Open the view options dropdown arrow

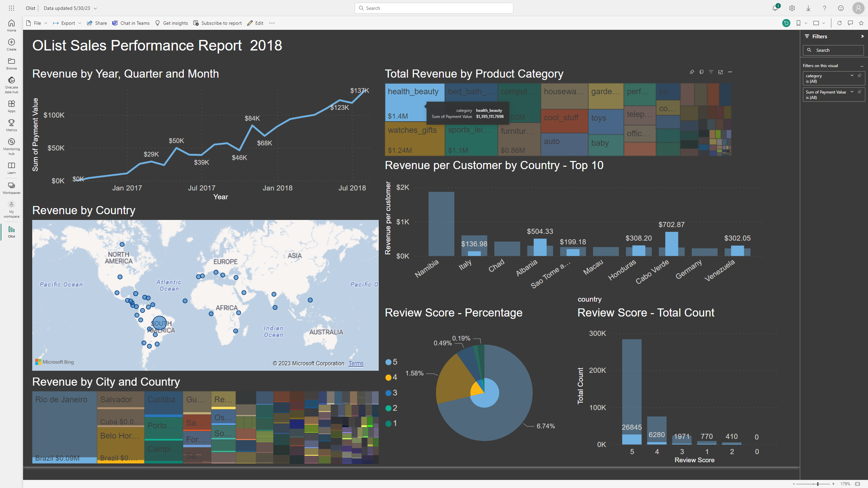pos(824,23)
